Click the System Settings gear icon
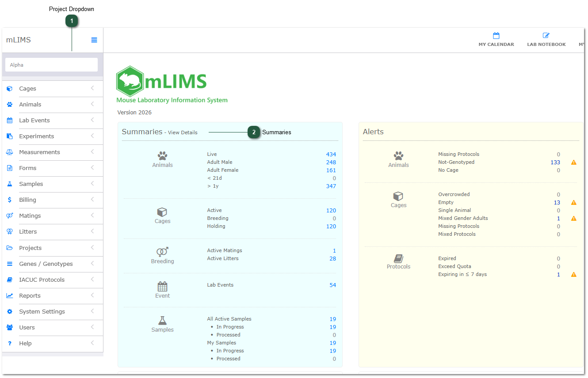This screenshot has height=378, width=588. (10, 312)
